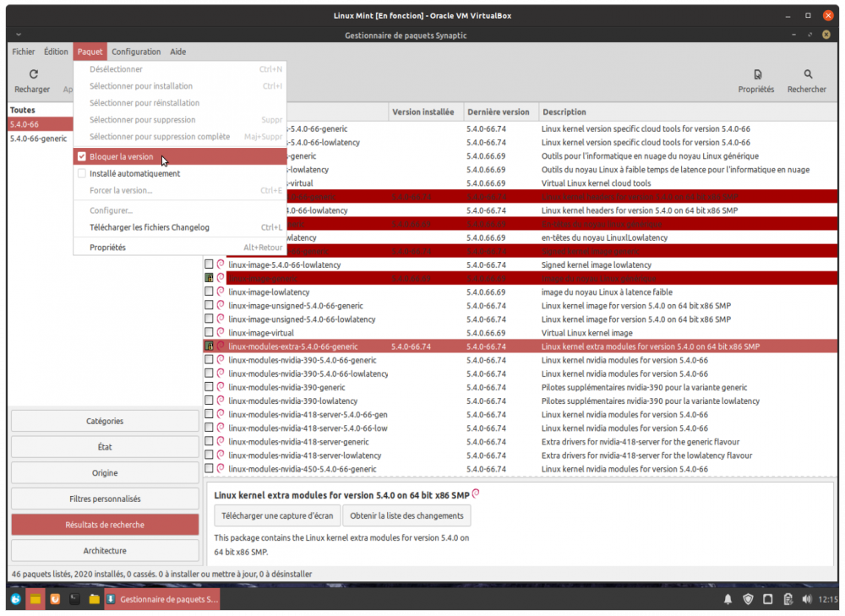845x616 pixels.
Task: Tick checkbox for linux-image-unsigned-5.4.0-66-generic
Action: point(209,306)
